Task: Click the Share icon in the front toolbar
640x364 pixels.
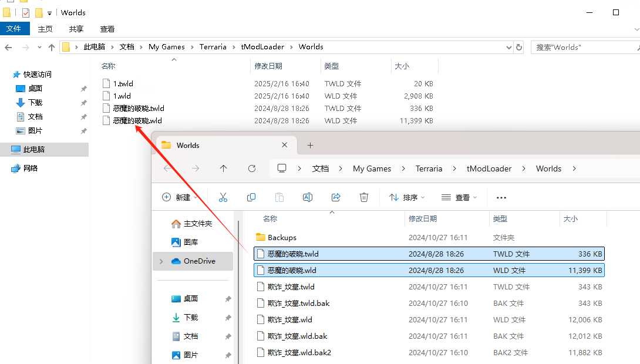Action: 336,197
